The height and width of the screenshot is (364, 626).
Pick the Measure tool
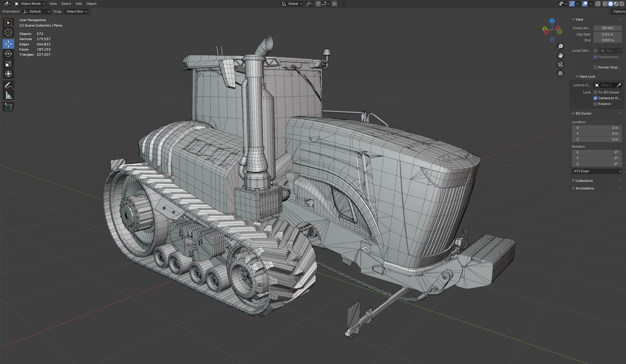pos(8,96)
